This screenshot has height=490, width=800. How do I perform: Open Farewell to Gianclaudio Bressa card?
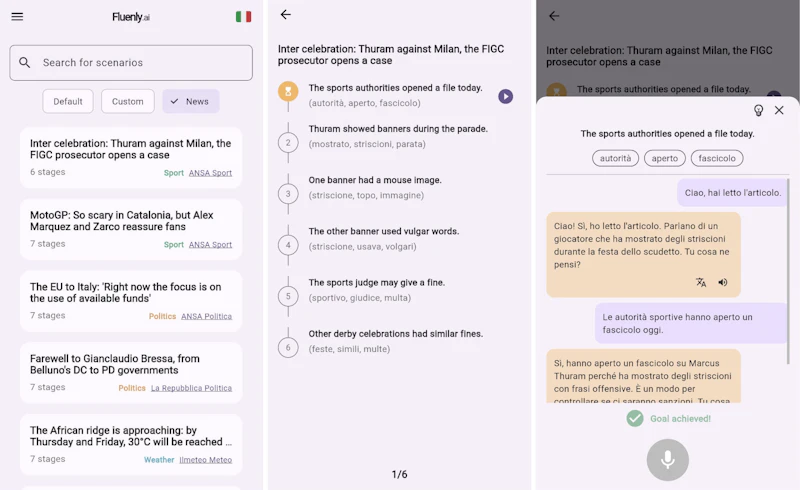131,373
